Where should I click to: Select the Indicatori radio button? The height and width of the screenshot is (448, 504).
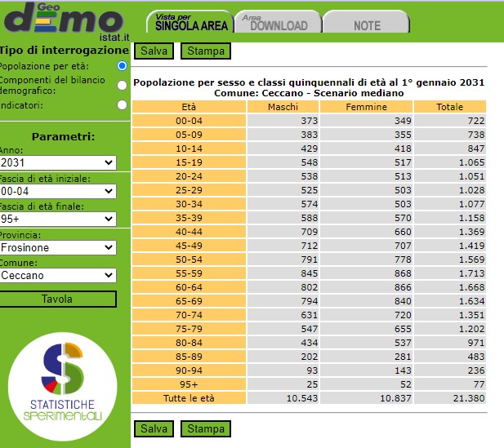[123, 104]
